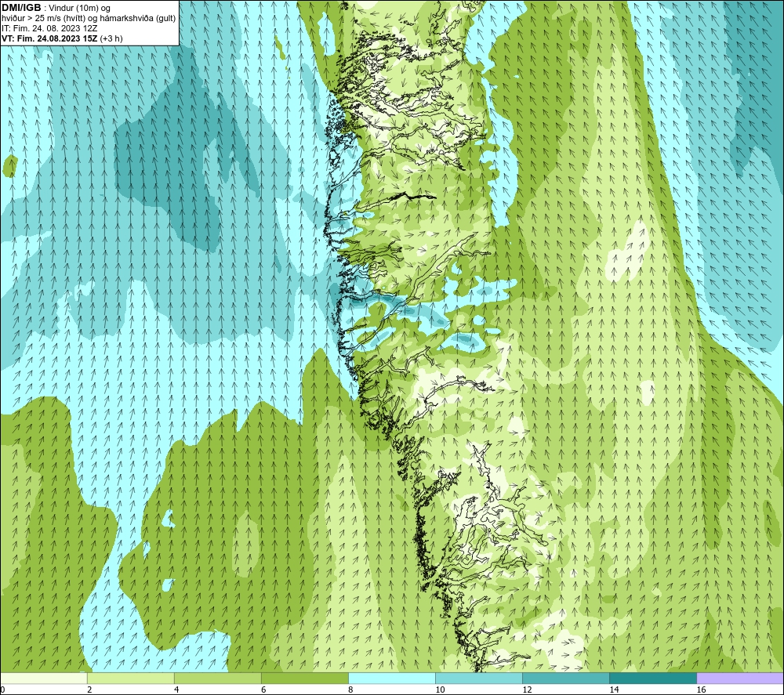Click the legend tick label '4'
The image size is (784, 695).
176,690
